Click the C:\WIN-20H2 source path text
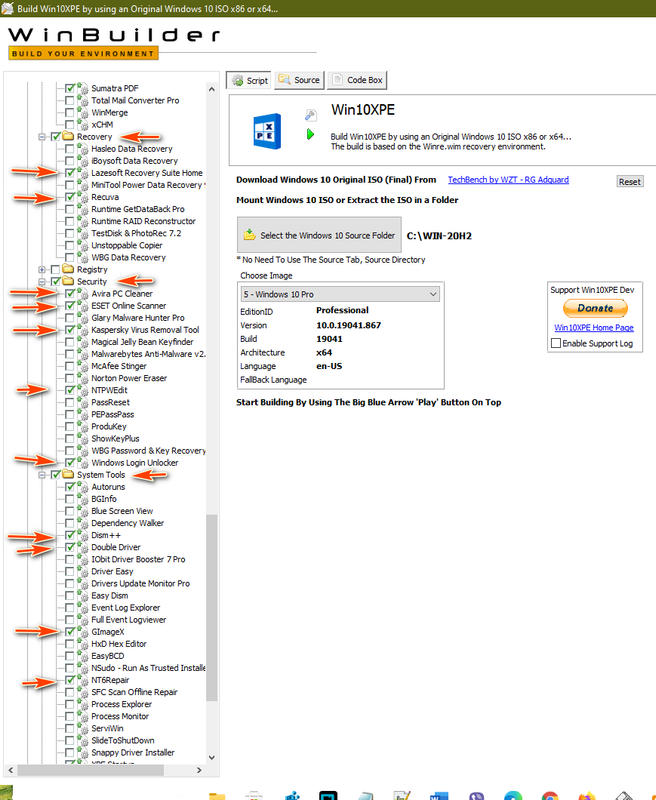Image resolution: width=656 pixels, height=800 pixels. click(x=439, y=236)
